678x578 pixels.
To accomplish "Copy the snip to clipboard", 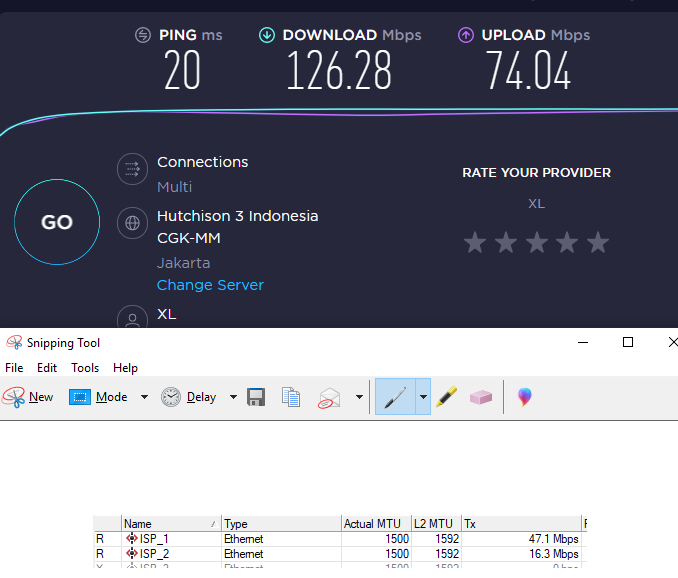I will click(x=291, y=397).
